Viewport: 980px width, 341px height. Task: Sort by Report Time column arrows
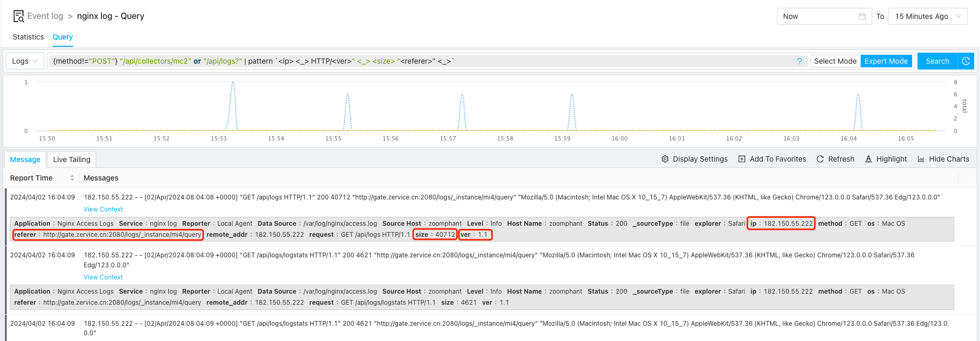(73, 178)
